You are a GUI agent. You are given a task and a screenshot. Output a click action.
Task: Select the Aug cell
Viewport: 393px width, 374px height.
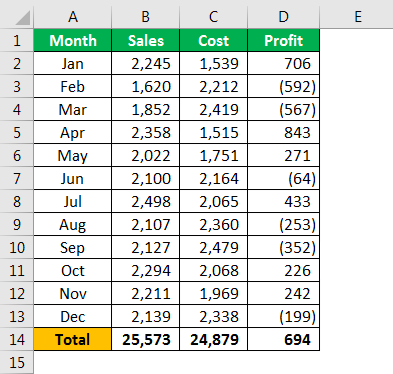[x=73, y=224]
